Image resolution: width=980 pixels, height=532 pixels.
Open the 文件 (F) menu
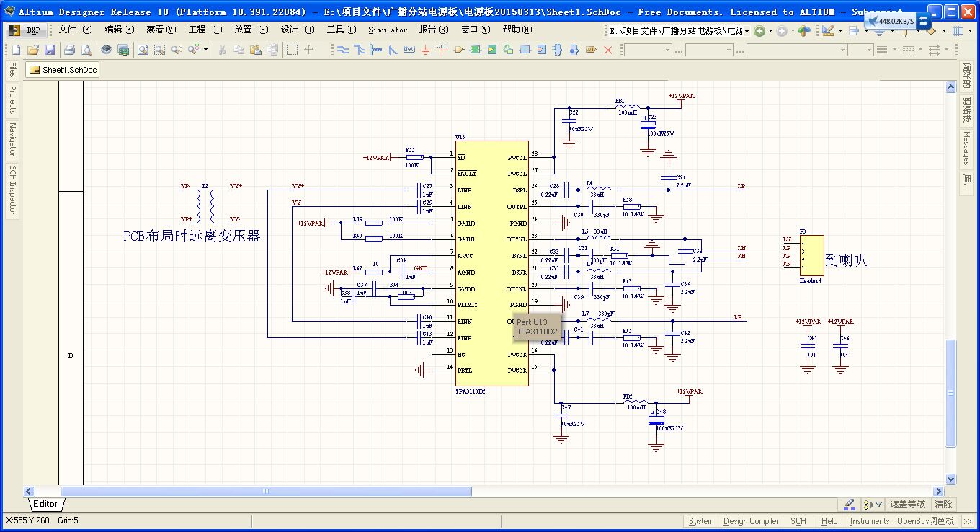tap(76, 30)
